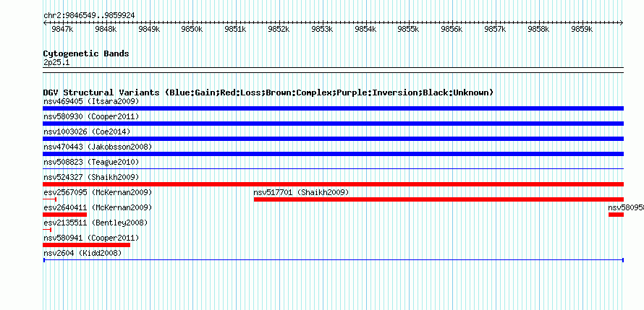The image size is (644, 310).
Task: Click the blue gain bar of nsv470443
Action: click(x=333, y=154)
